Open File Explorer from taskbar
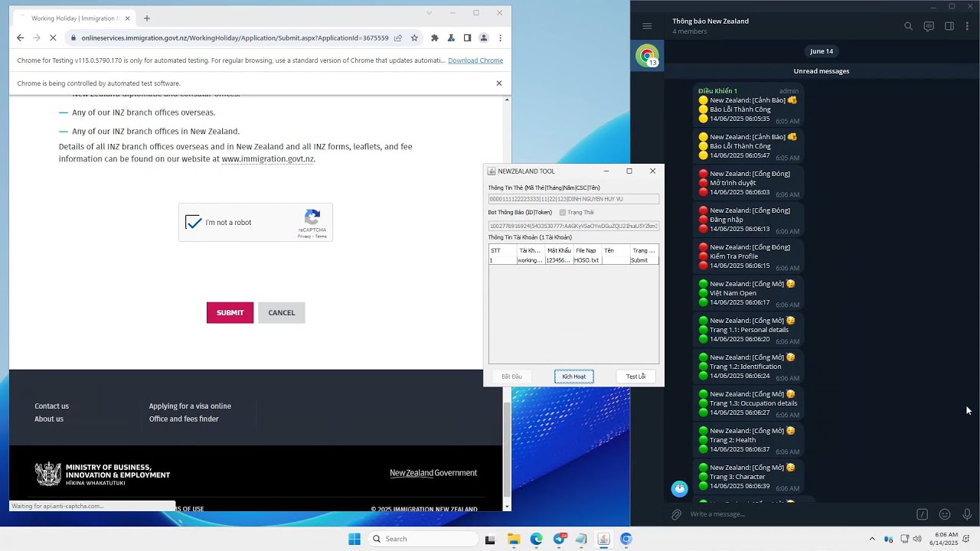The height and width of the screenshot is (551, 980). pyautogui.click(x=514, y=539)
